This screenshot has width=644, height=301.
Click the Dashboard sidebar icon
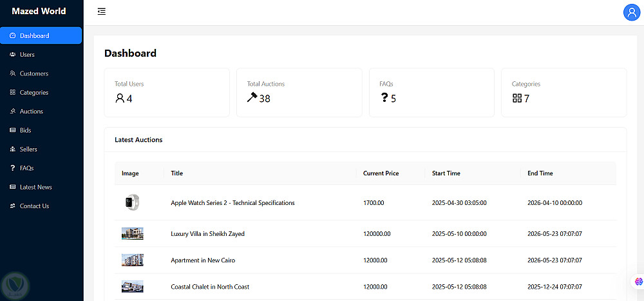pyautogui.click(x=13, y=36)
